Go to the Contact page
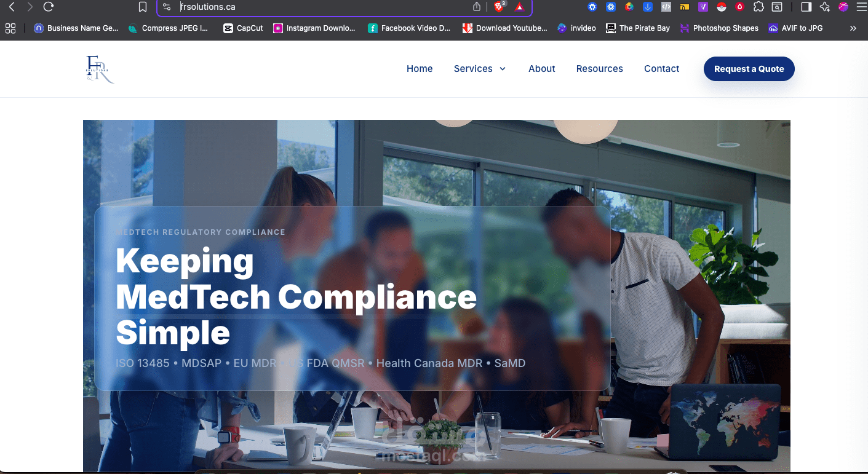The width and height of the screenshot is (868, 474). tap(662, 69)
